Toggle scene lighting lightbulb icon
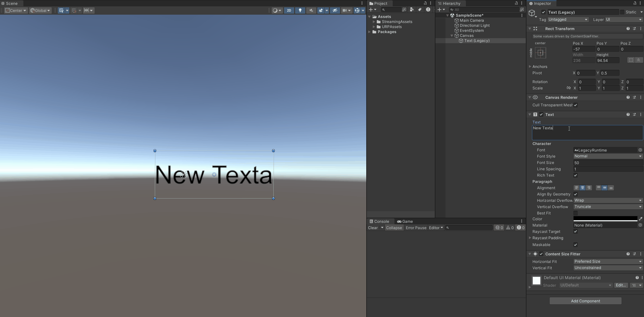 [300, 10]
